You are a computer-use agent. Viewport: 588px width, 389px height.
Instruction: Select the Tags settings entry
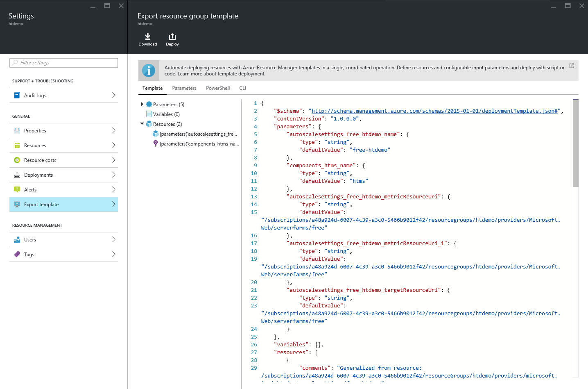63,255
